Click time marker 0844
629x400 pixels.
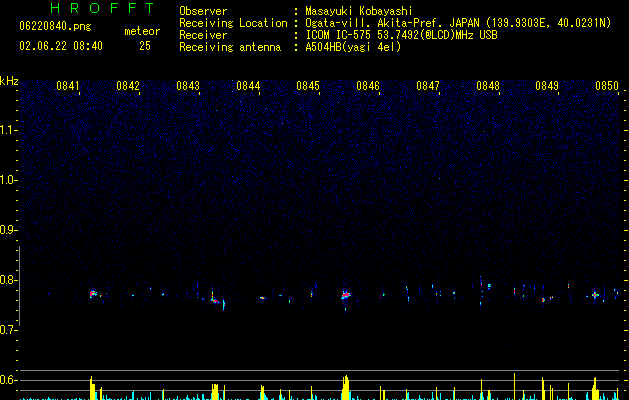[x=248, y=86]
